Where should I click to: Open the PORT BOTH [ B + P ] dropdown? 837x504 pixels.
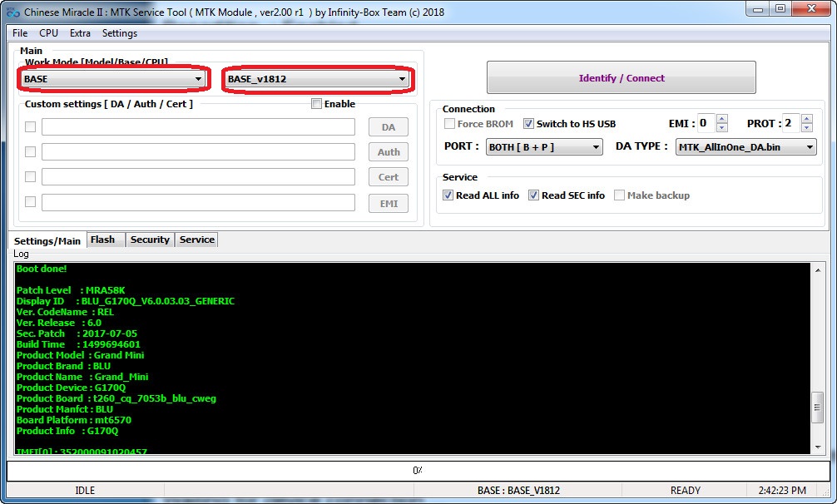[544, 146]
